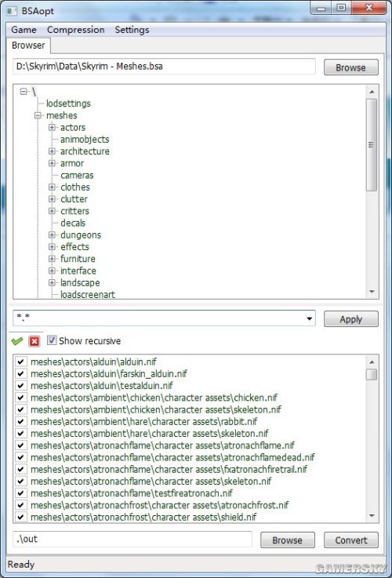392x578 pixels.
Task: Uncheck testfireatronach.nif checkbox
Action: pyautogui.click(x=20, y=493)
